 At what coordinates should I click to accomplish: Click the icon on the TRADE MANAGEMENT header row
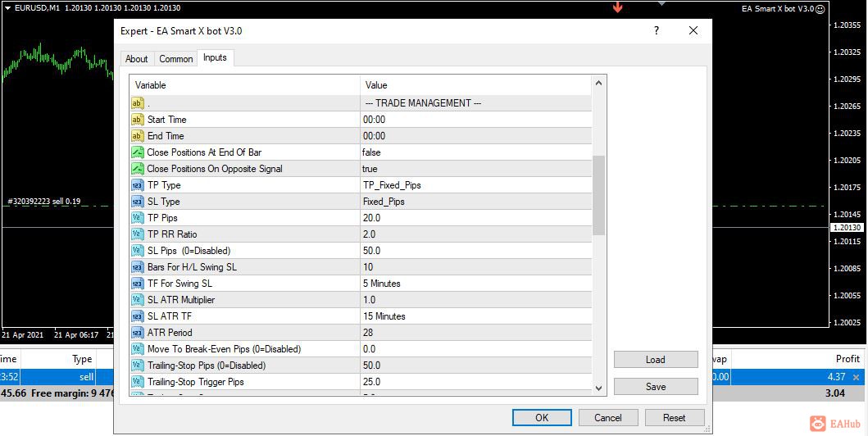pyautogui.click(x=137, y=103)
